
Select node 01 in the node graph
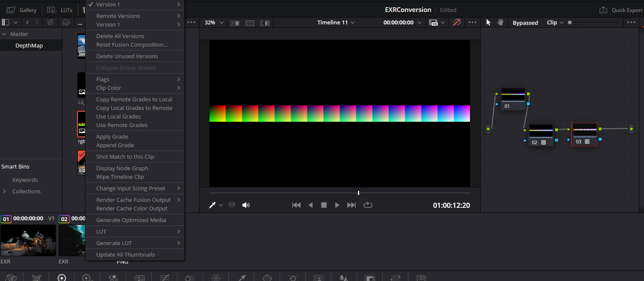coord(513,99)
